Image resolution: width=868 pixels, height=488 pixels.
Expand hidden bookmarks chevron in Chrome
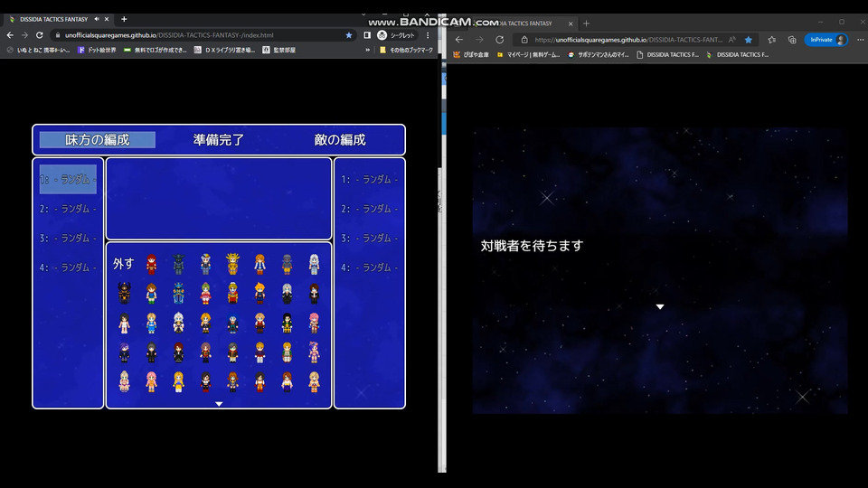[368, 50]
